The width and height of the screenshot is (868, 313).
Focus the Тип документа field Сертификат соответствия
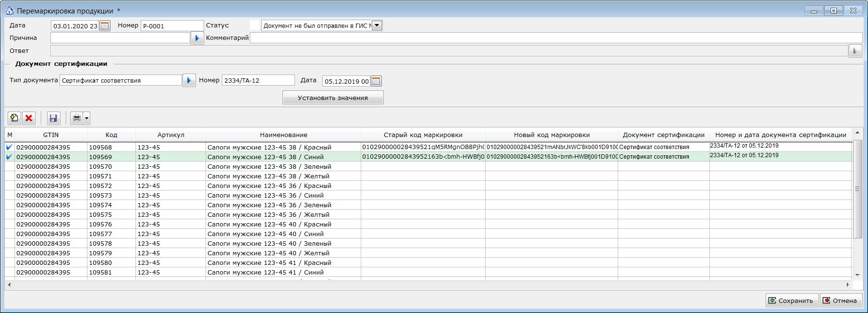pyautogui.click(x=121, y=80)
